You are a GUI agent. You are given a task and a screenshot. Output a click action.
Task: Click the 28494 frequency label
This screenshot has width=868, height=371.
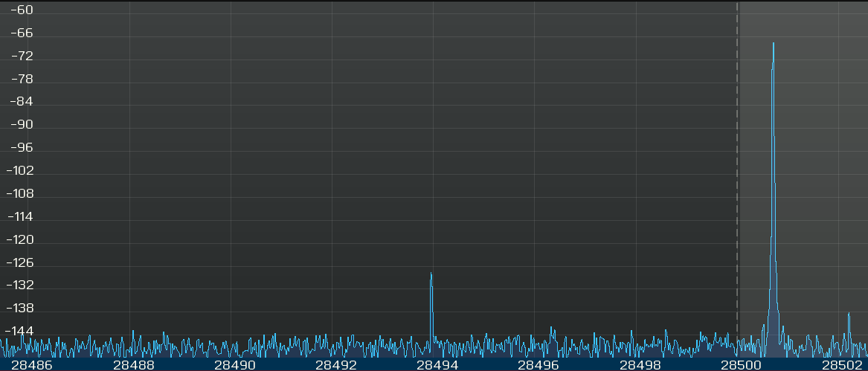(x=437, y=365)
